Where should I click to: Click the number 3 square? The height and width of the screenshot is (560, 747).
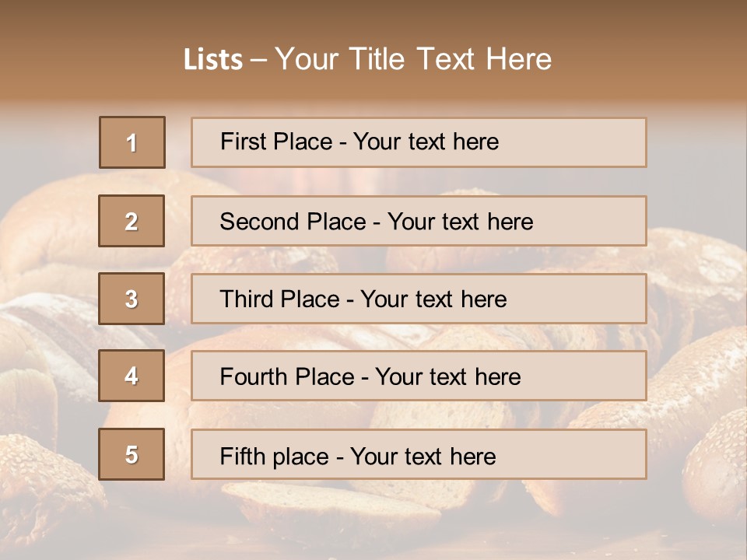coord(132,299)
